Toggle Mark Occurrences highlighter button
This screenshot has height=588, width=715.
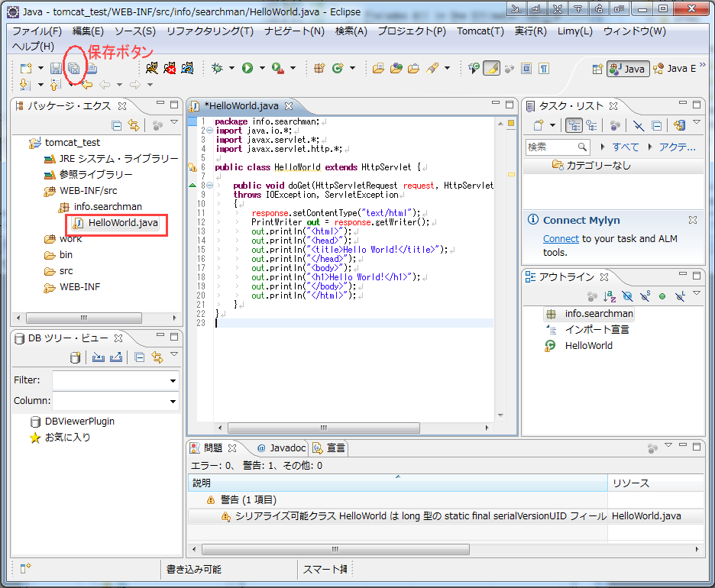(x=492, y=69)
